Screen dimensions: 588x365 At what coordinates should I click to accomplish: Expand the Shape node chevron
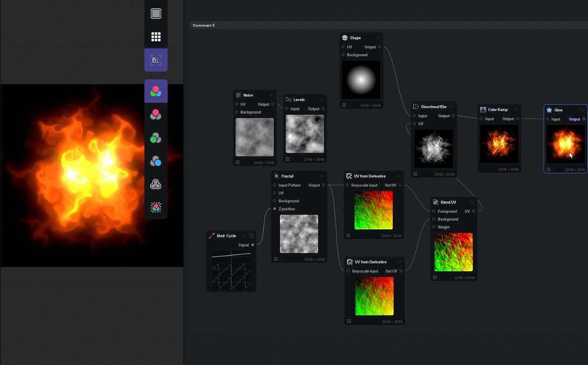(x=378, y=38)
